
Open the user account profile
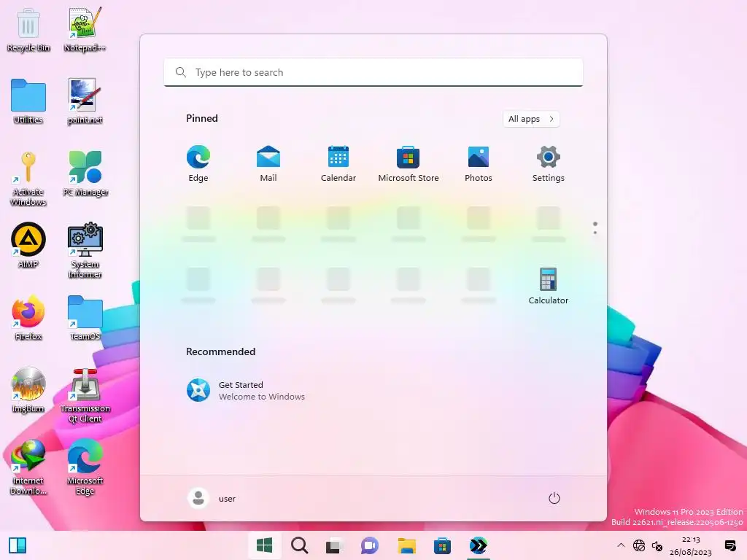tap(212, 499)
